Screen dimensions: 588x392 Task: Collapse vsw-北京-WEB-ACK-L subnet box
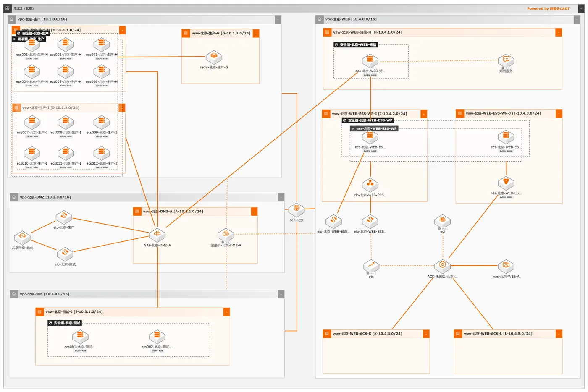coord(559,334)
